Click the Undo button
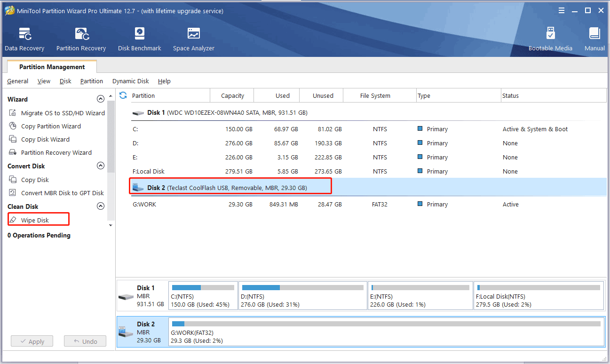This screenshot has height=364, width=610. tap(85, 341)
